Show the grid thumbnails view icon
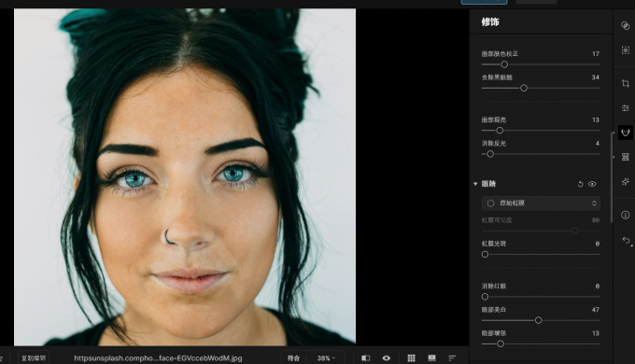 411,357
